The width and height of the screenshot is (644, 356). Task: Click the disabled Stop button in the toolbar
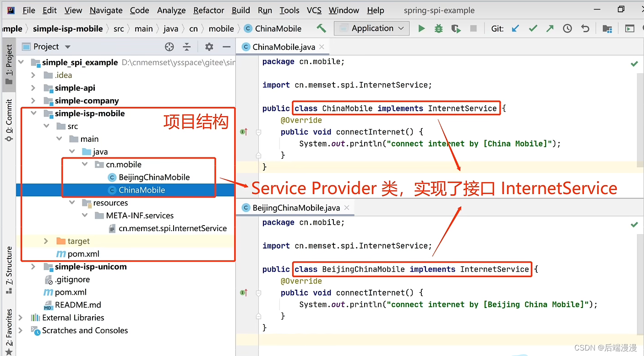[x=473, y=28]
